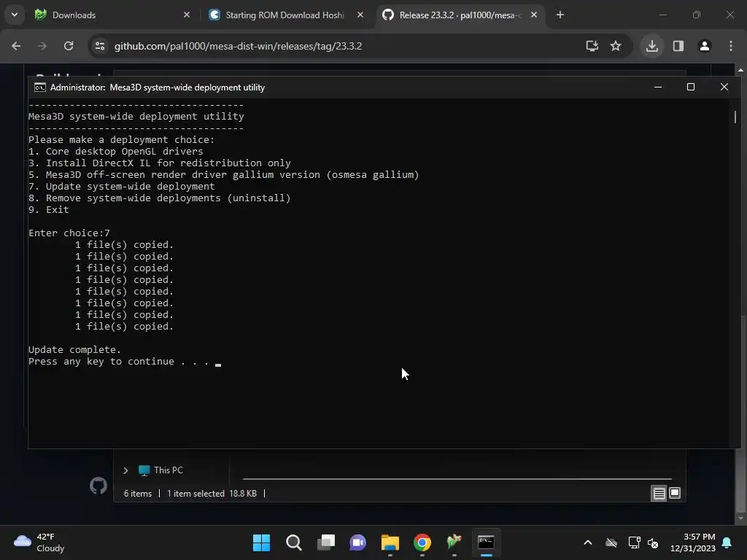Click the OneDrive tray icon
This screenshot has height=560, width=747.
tap(611, 542)
